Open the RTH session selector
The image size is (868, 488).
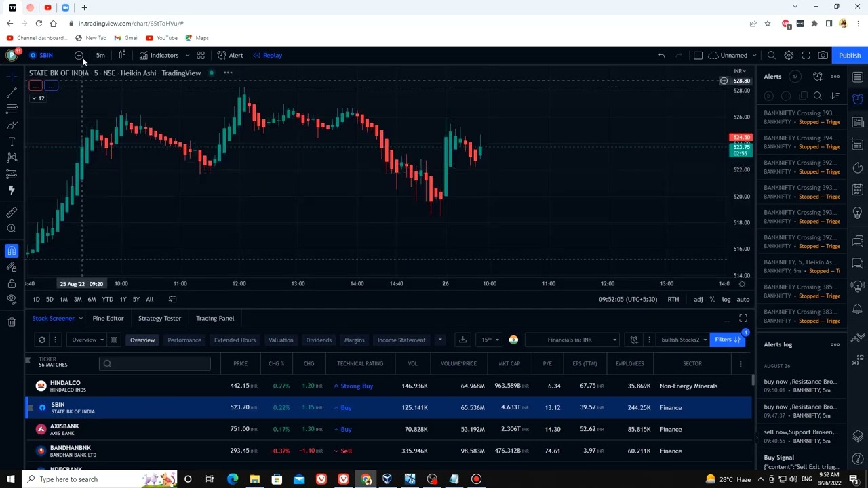[673, 299]
